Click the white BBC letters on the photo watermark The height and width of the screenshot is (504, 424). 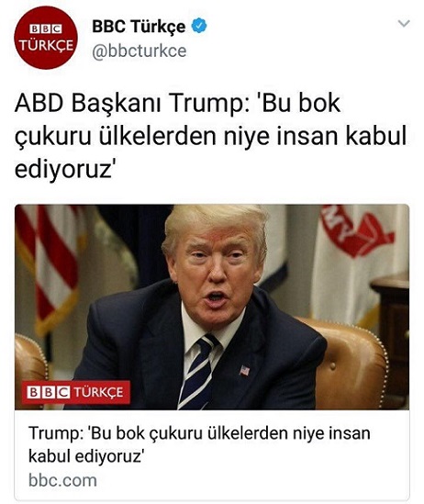(x=48, y=393)
